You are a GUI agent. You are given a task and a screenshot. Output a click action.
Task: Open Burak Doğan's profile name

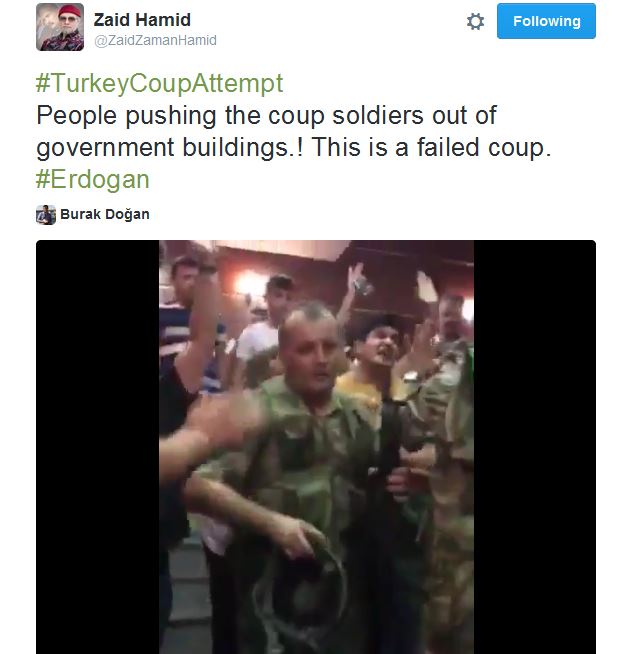105,214
